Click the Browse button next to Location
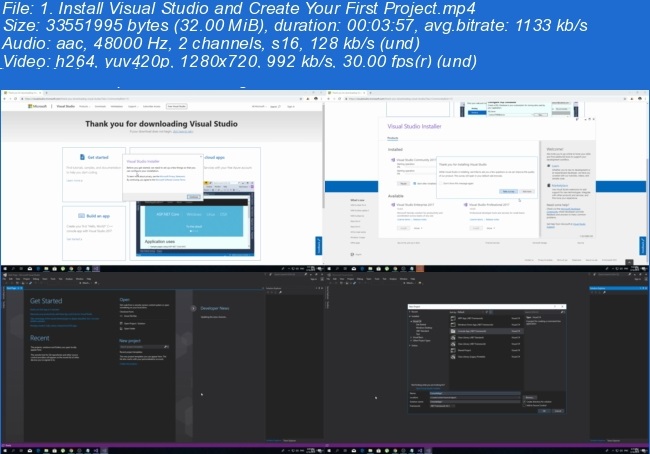 point(530,397)
